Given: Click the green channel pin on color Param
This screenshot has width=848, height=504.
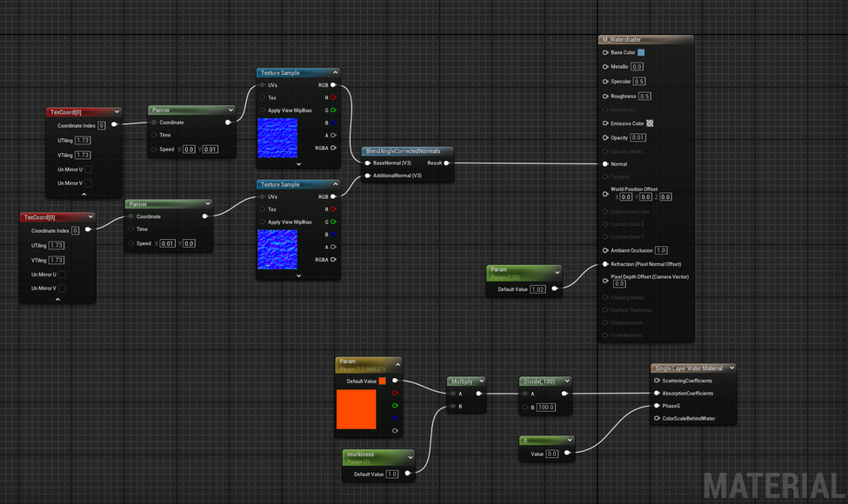Looking at the screenshot, I should 395,405.
